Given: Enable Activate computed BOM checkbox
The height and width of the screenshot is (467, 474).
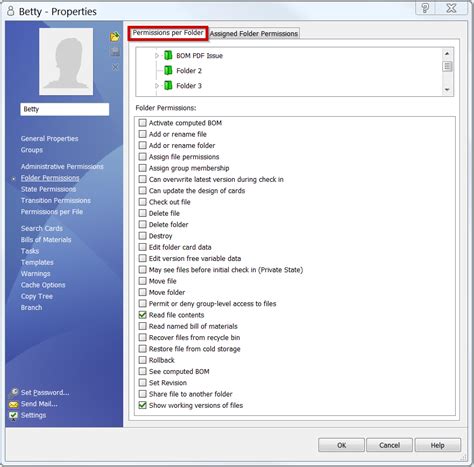Looking at the screenshot, I should [x=143, y=123].
